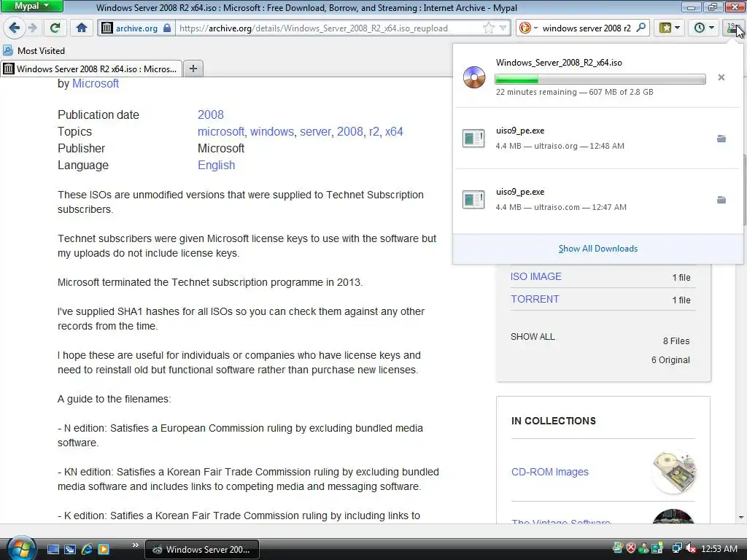Cancel the Windows_Server_2008_R2_x64.iso download
This screenshot has width=747, height=560.
pos(721,77)
